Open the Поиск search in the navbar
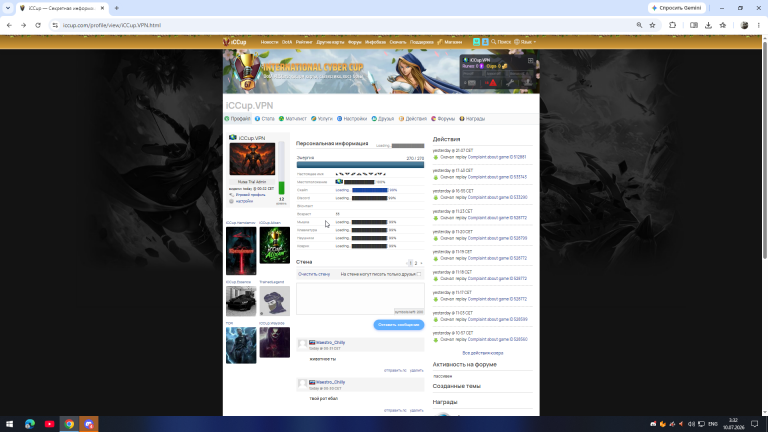768x432 pixels. pos(501,42)
